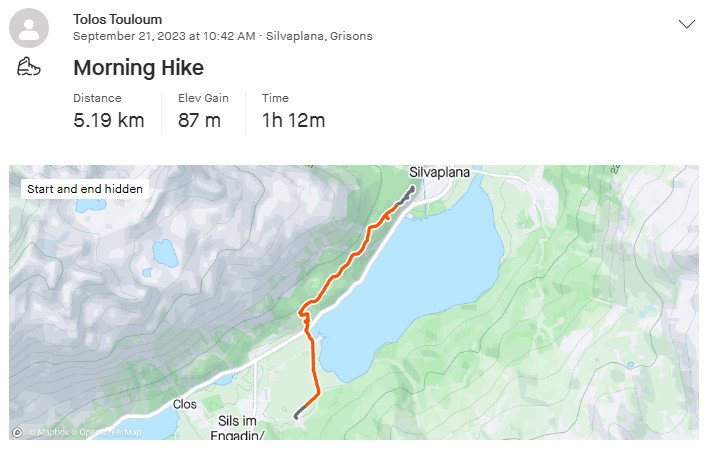
Task: Click the activity date and location text
Action: click(x=222, y=36)
